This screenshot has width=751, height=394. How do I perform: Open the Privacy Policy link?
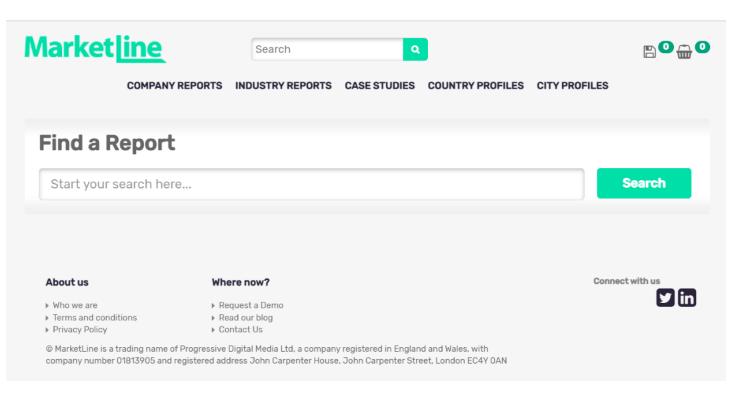pyautogui.click(x=80, y=329)
